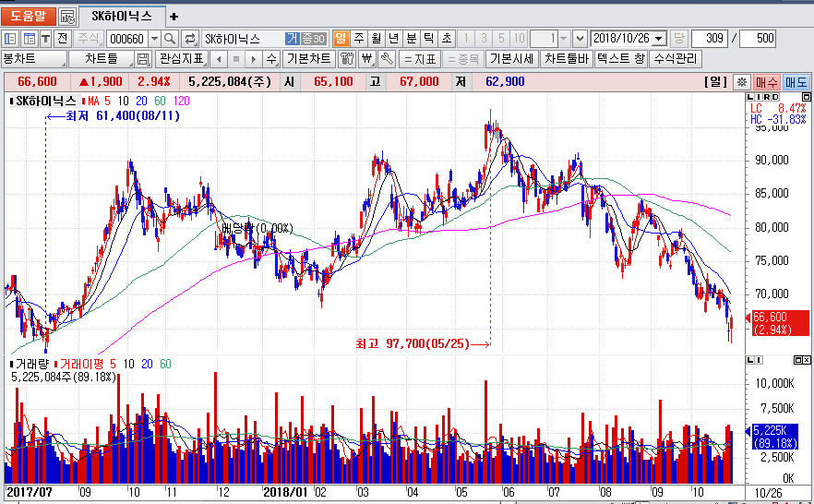Select the 일 daily period toggle
Image resolution: width=814 pixels, height=504 pixels.
(341, 39)
